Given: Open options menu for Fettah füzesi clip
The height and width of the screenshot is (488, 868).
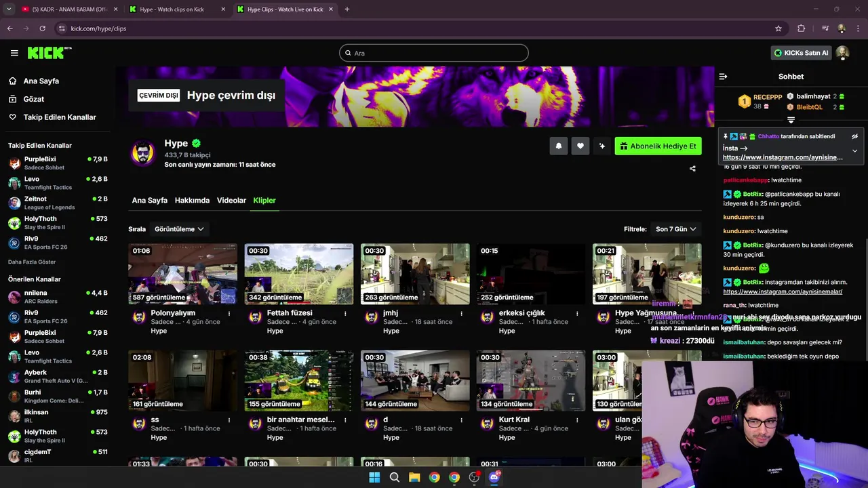Looking at the screenshot, I should pos(345,313).
